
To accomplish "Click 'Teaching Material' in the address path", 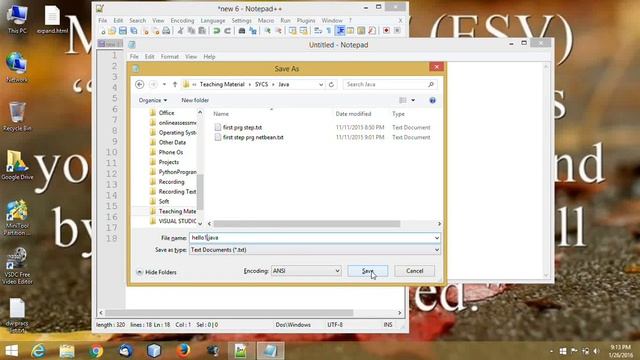I will click(222, 84).
